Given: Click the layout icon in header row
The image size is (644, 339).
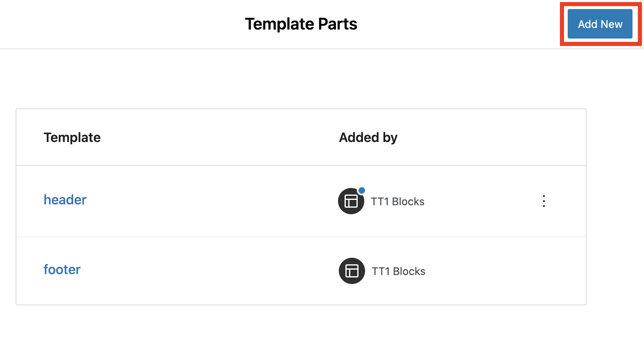Looking at the screenshot, I should 351,201.
